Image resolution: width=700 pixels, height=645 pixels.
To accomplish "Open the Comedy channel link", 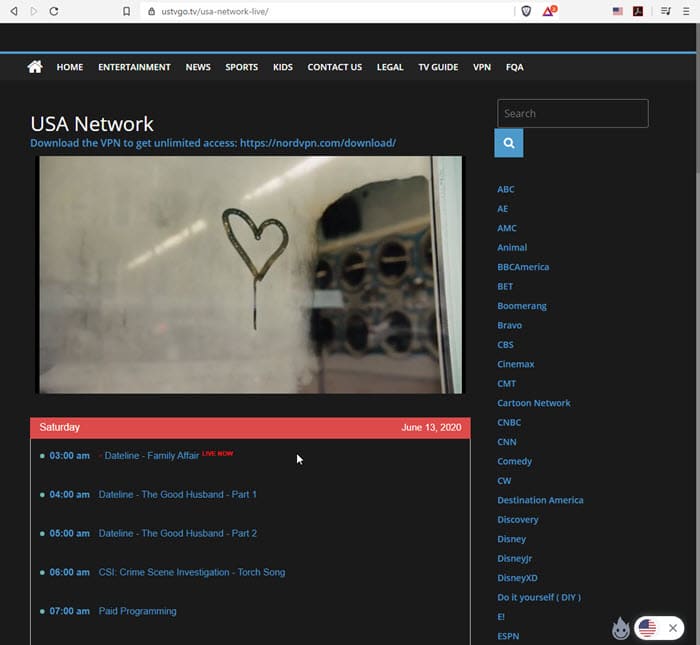I will tap(515, 461).
